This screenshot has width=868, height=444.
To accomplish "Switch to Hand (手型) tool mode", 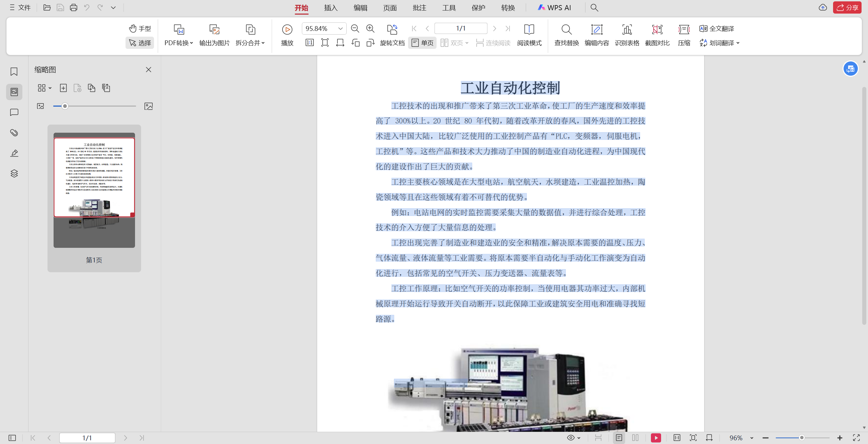I will pyautogui.click(x=140, y=29).
